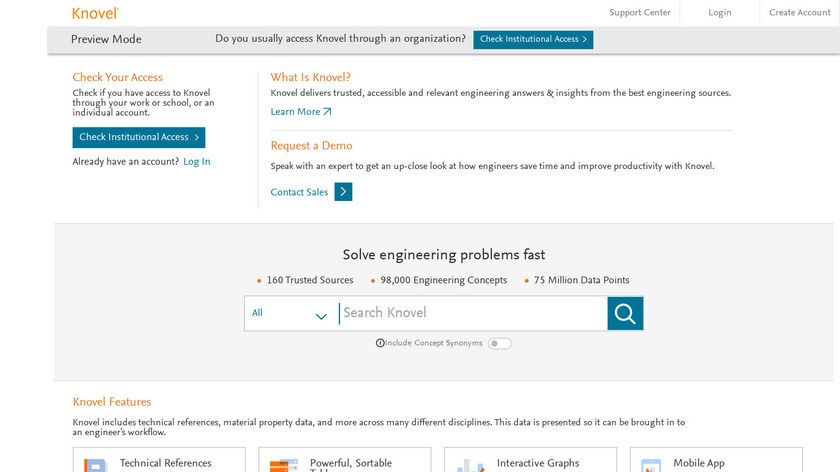Viewport: 840px width, 472px height.
Task: Click the info icon beside Concept Synonyms
Action: coord(380,343)
